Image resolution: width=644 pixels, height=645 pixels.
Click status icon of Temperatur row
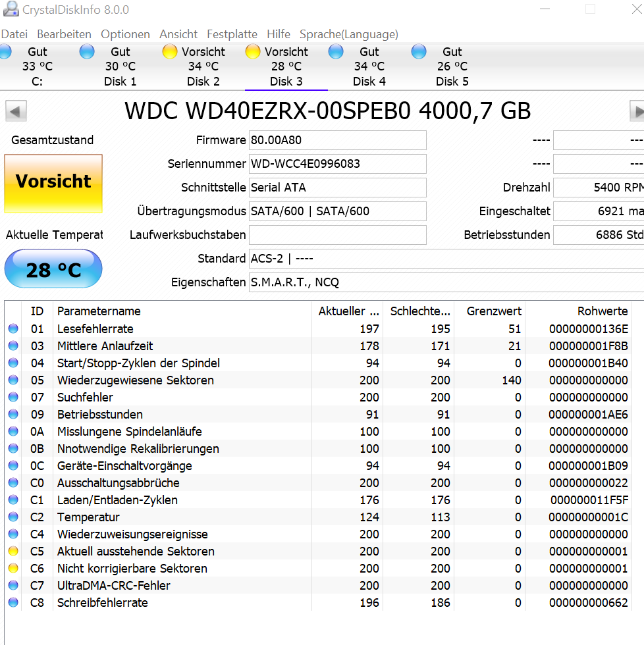click(13, 517)
